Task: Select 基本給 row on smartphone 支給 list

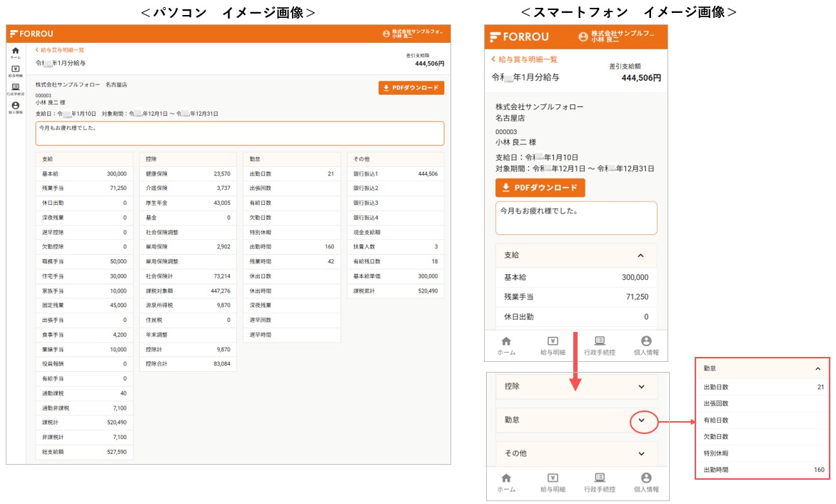Action: 576,277
